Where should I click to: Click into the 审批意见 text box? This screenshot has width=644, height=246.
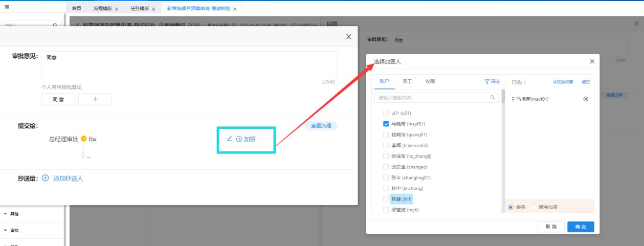(189, 64)
